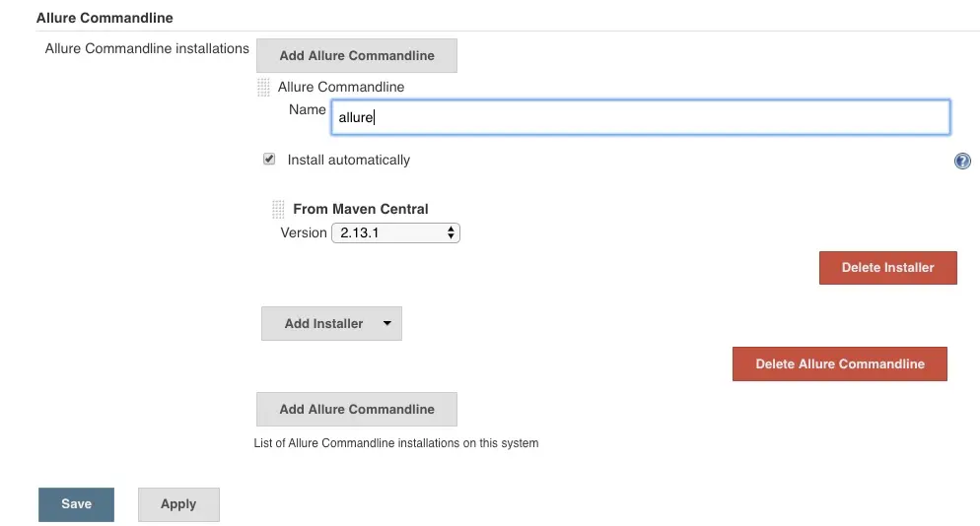The image size is (980, 526).
Task: Click the Allure Commandline installations label
Action: coord(147,48)
